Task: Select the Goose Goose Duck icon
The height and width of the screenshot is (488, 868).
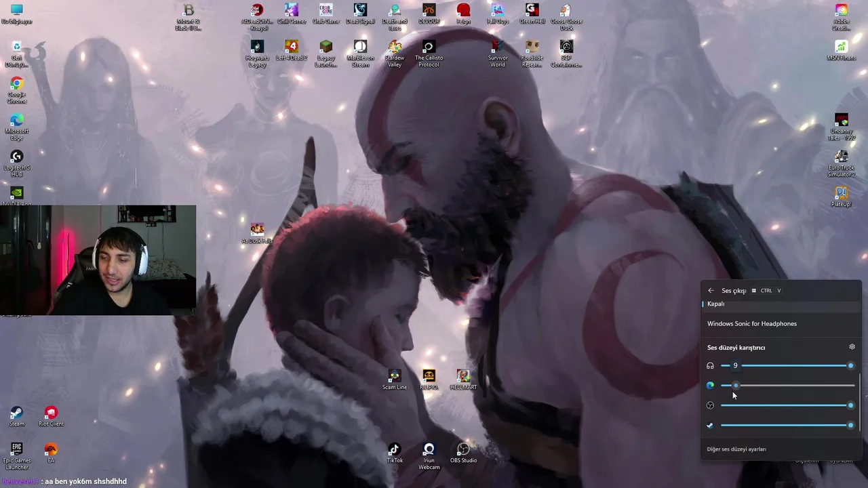Action: 566,17
